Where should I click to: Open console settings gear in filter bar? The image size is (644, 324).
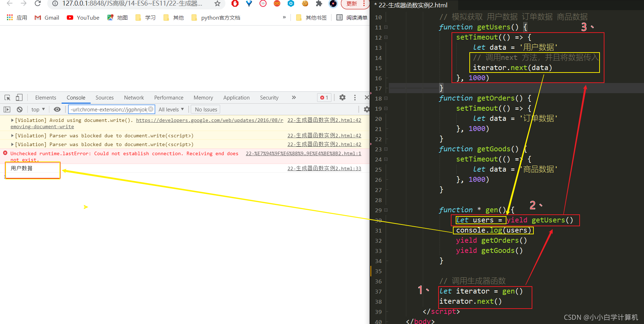[366, 110]
